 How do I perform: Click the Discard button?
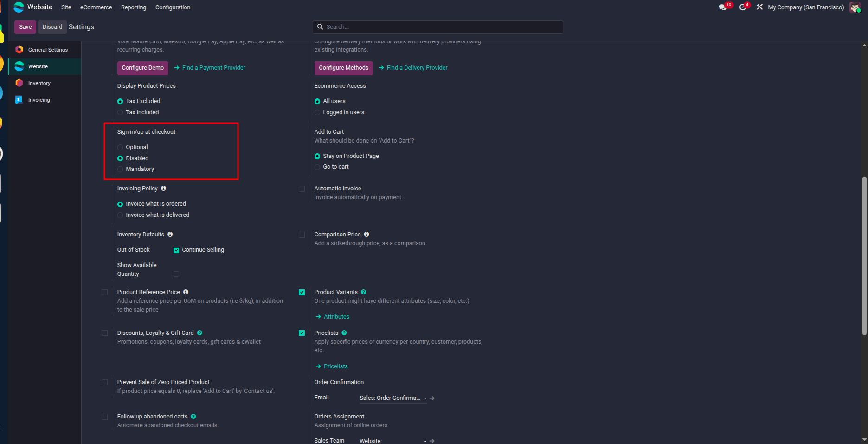click(52, 27)
